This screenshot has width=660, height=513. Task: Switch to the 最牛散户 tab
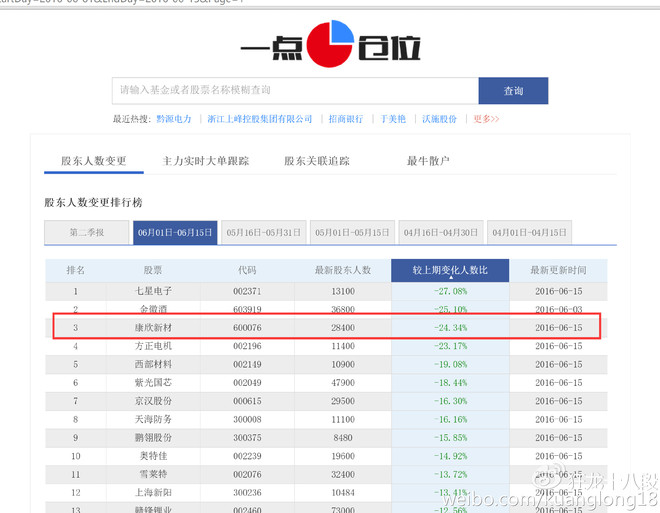pos(428,161)
